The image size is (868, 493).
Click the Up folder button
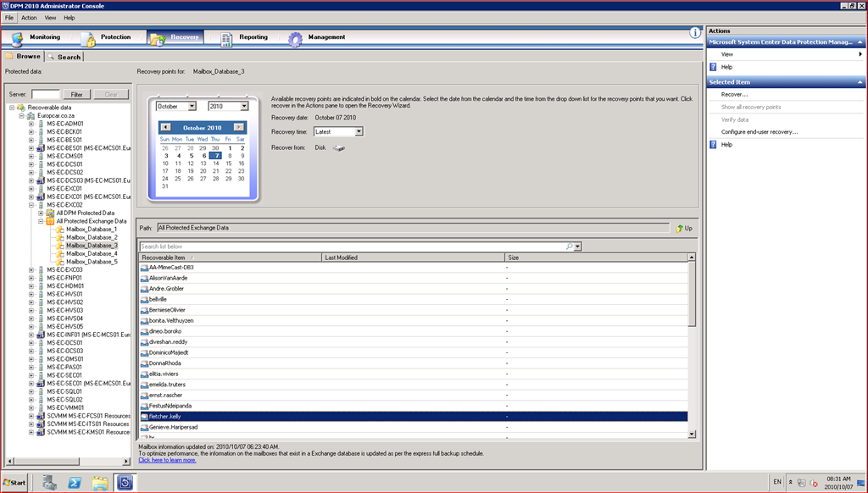pos(685,229)
